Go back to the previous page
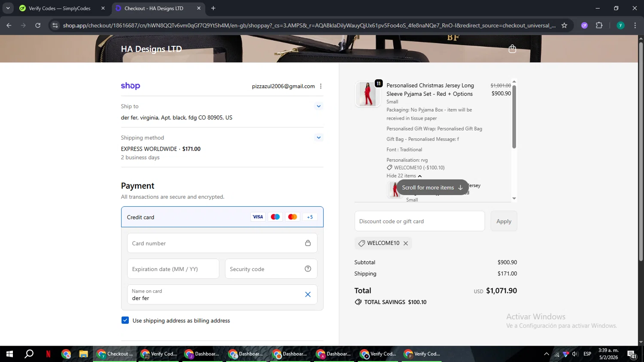The width and height of the screenshot is (644, 362). 9,25
